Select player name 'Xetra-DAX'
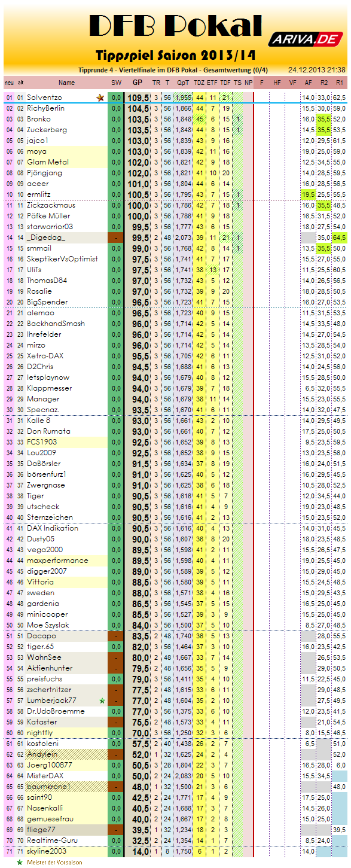Image resolution: width=351 pixels, height=868 pixels. [46, 356]
